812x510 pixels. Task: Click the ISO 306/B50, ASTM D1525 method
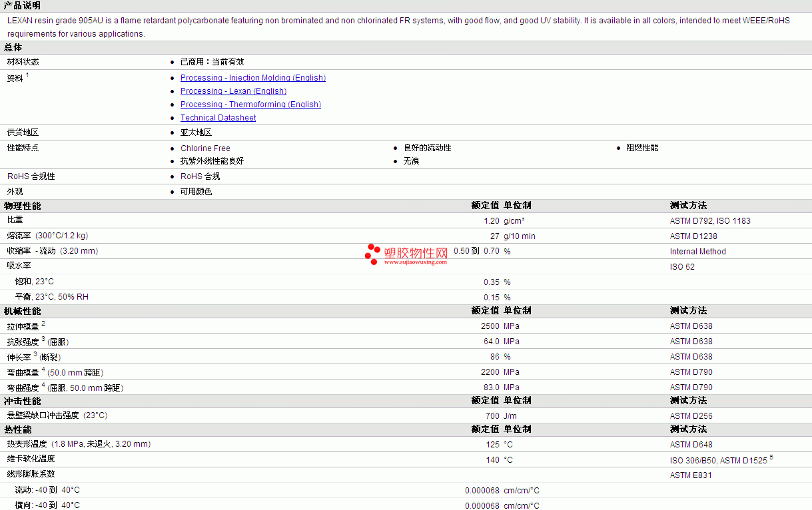coord(721,459)
